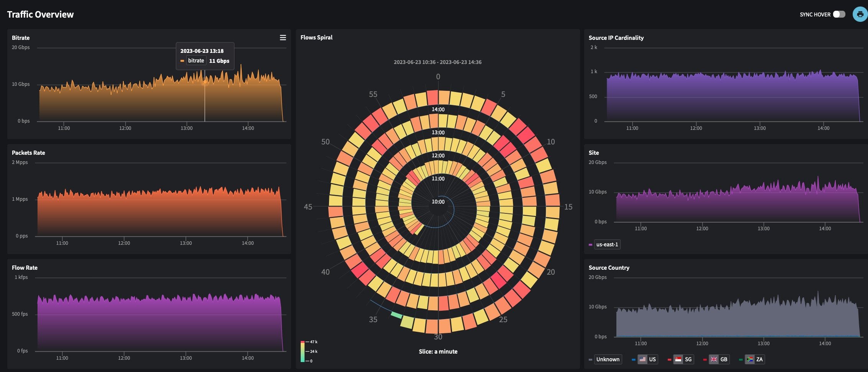Click the Source IP Cardinality panel title
This screenshot has width=868, height=372.
tap(616, 38)
